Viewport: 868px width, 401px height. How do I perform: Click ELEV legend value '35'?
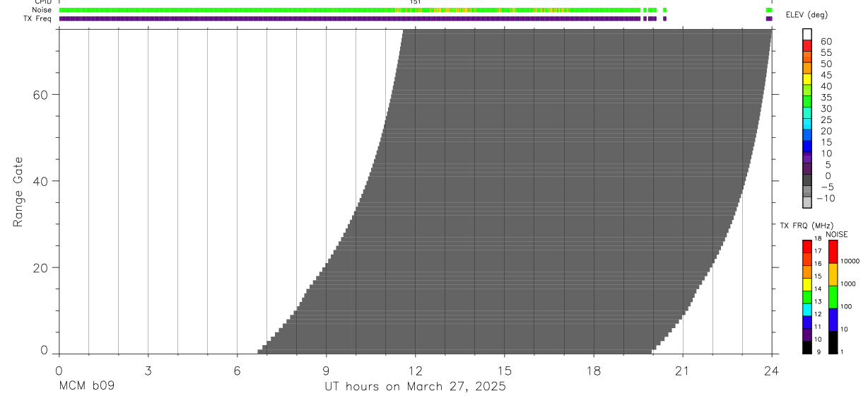coord(826,98)
